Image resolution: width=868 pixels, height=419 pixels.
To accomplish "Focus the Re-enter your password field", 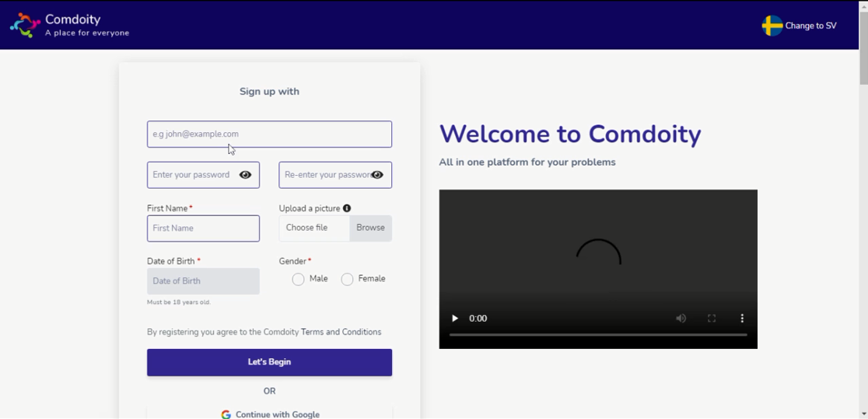I will click(x=335, y=175).
